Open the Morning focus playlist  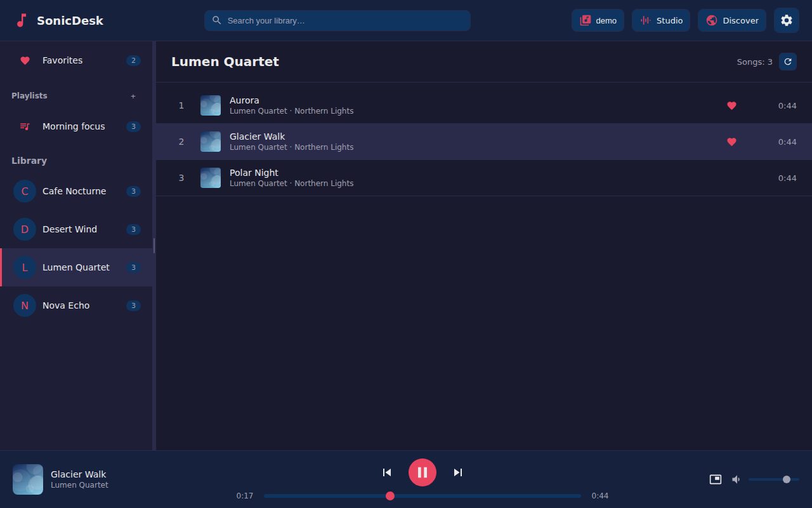coord(76,126)
